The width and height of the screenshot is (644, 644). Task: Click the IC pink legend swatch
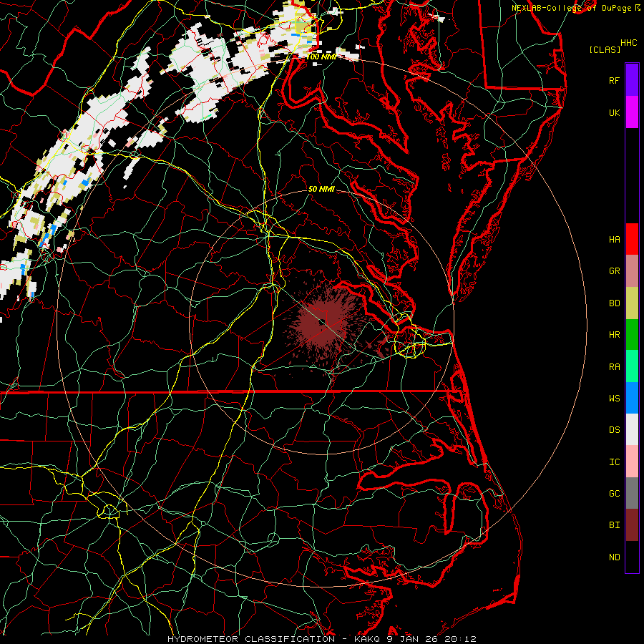(x=632, y=462)
